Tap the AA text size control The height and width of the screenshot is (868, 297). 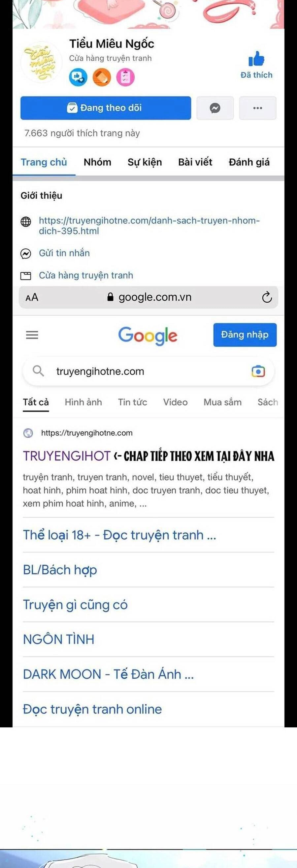32,298
